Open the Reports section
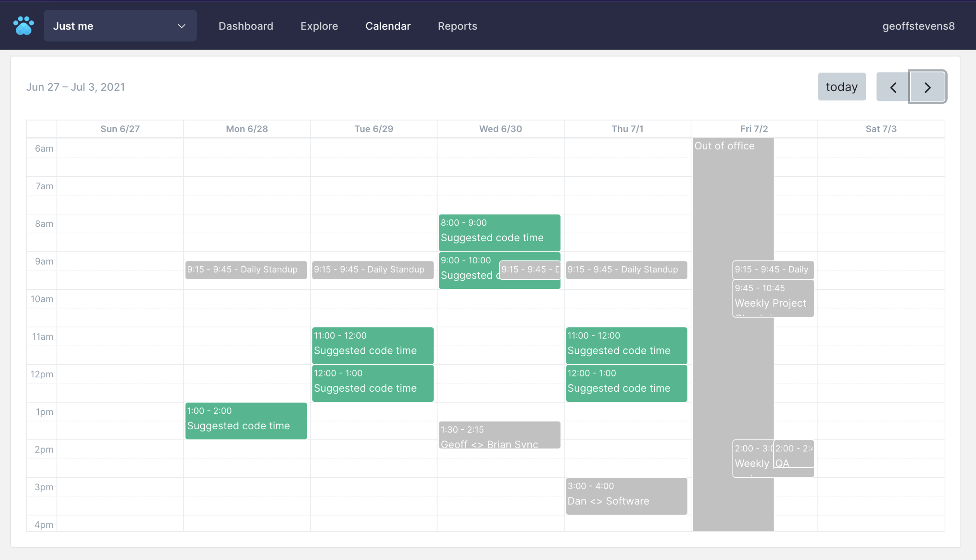 (x=457, y=26)
